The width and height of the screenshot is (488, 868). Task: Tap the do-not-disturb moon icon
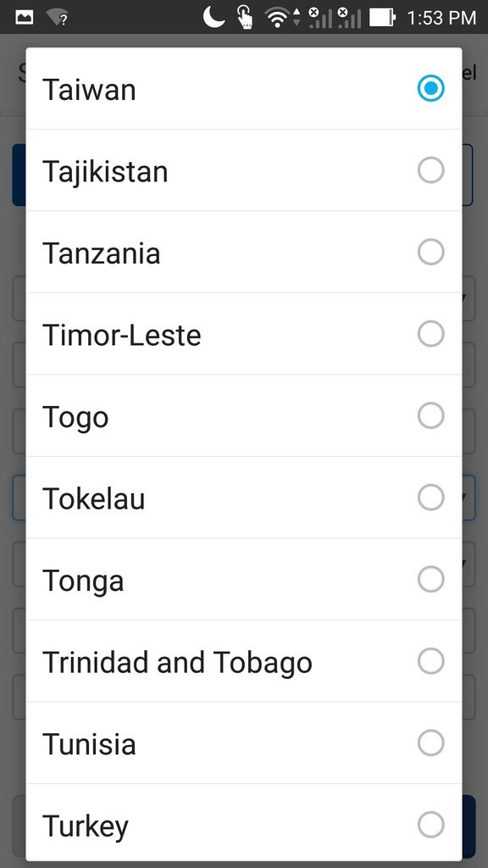[x=214, y=16]
